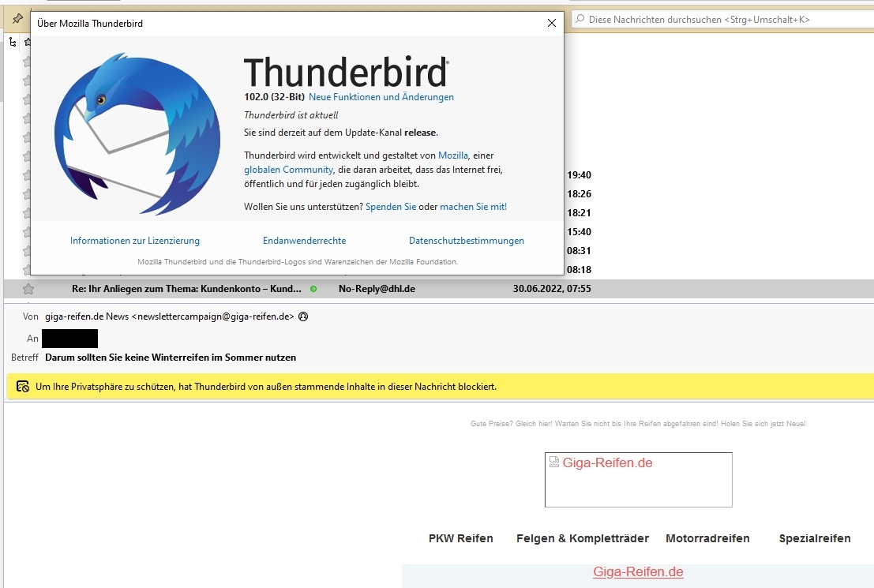Click the thread column header icon
This screenshot has height=588, width=874.
(13, 43)
